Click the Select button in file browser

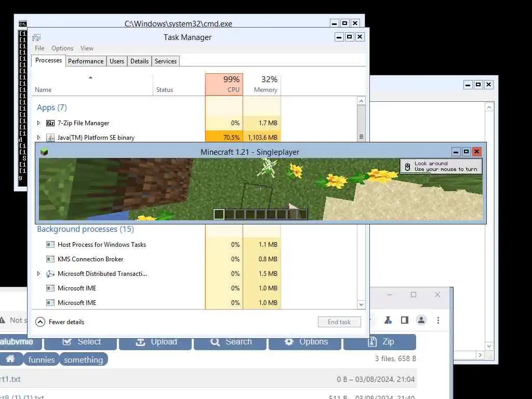click(x=81, y=342)
